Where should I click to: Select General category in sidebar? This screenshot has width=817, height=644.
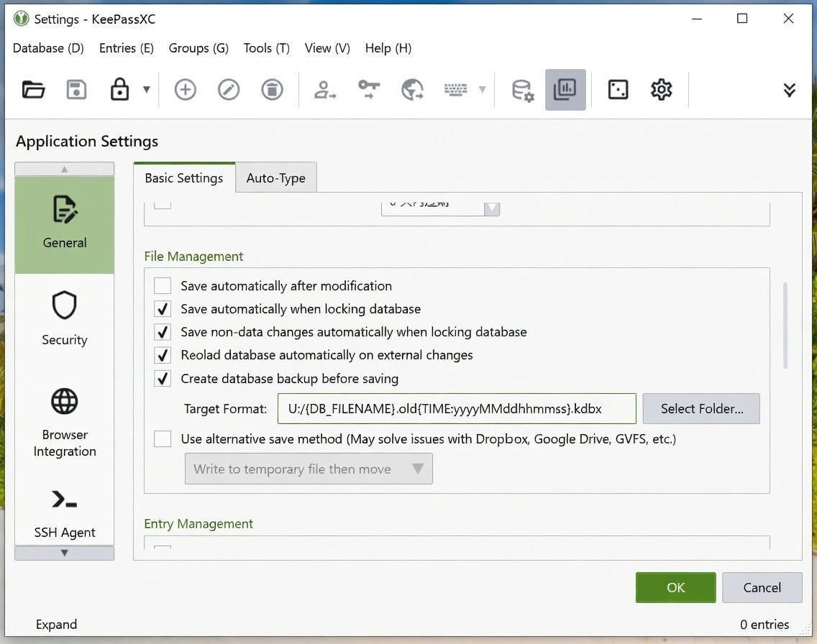pyautogui.click(x=65, y=225)
